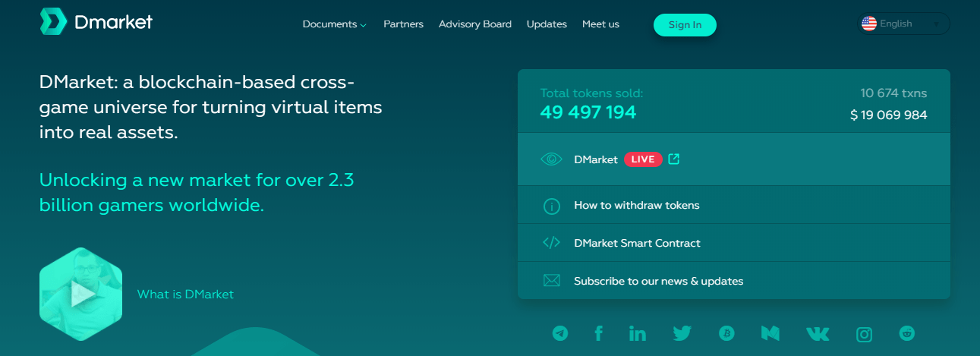
Task: Navigate to Updates
Action: pos(547,24)
